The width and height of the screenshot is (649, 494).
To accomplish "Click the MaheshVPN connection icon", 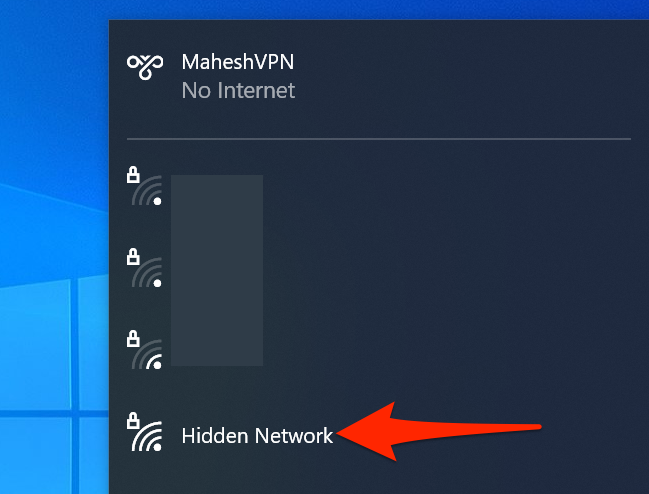I will coord(145,66).
